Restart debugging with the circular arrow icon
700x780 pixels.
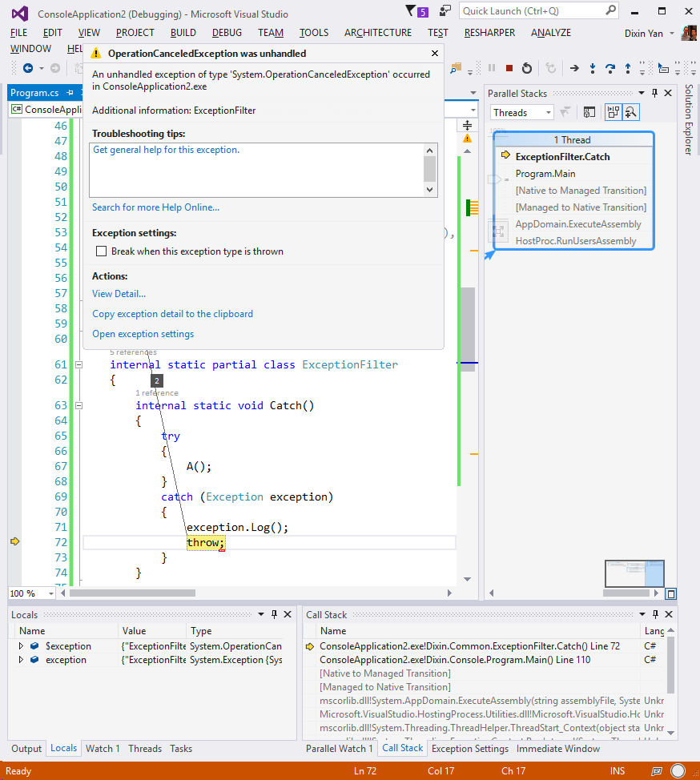pyautogui.click(x=527, y=68)
